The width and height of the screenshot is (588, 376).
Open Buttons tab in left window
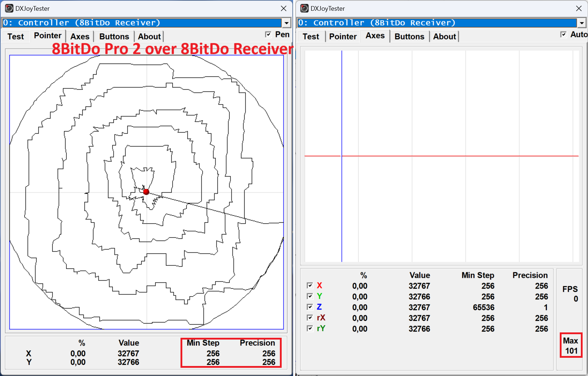tap(114, 36)
